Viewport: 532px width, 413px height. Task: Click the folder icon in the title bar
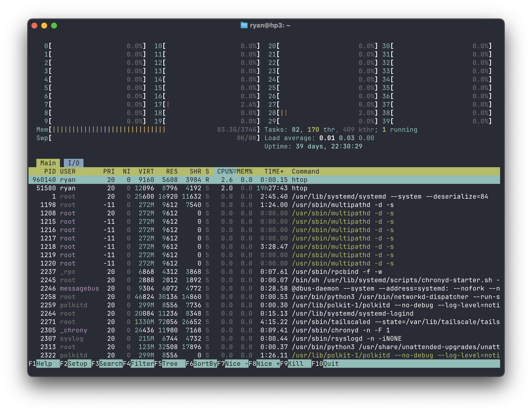pos(244,25)
